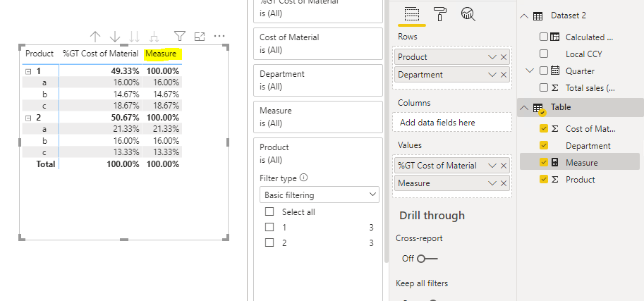Click the %GT Cost of Material column header
644x301 pixels.
click(x=100, y=54)
